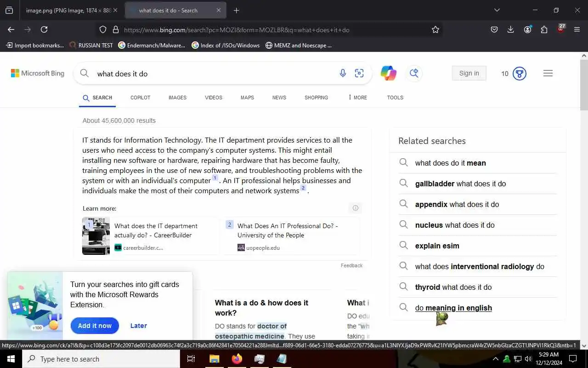Screen dimensions: 588x368
Task: Open a new tab with plus icon
Action: tap(236, 10)
